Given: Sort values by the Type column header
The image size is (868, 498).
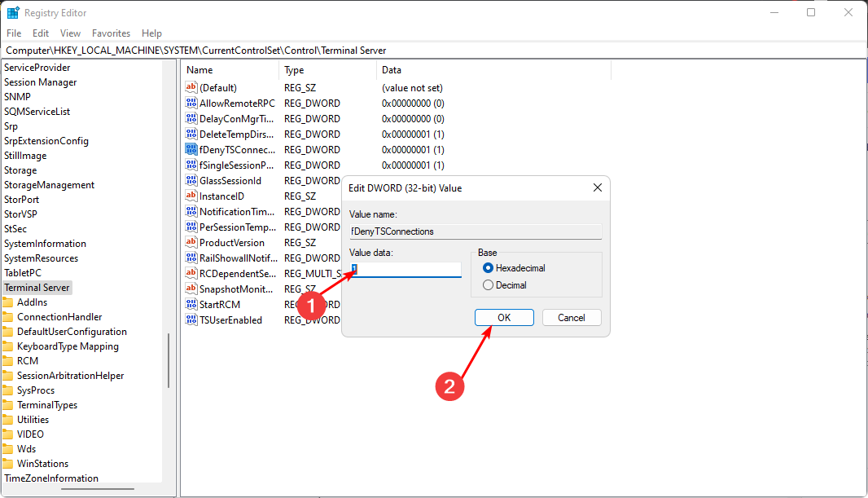Looking at the screenshot, I should pyautogui.click(x=327, y=70).
